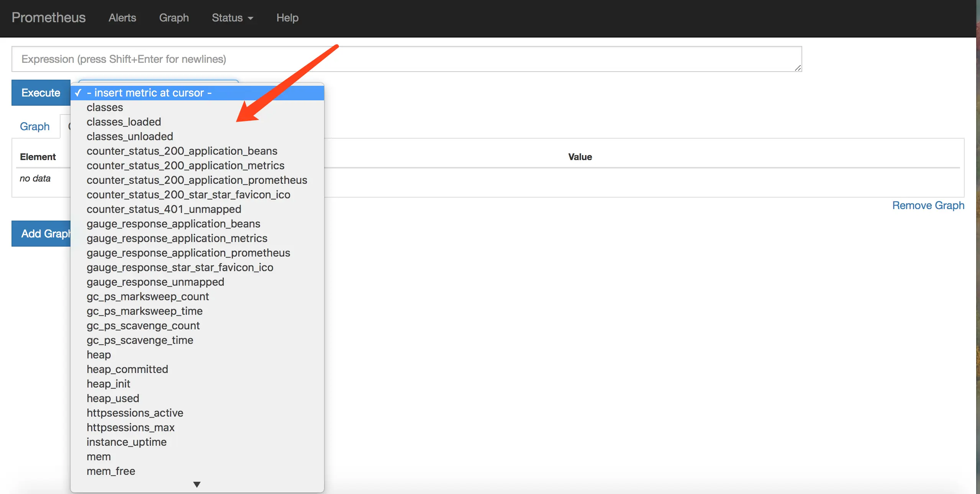Screen dimensions: 980x494
Task: Click the Prometheus brand logo text
Action: tap(49, 18)
